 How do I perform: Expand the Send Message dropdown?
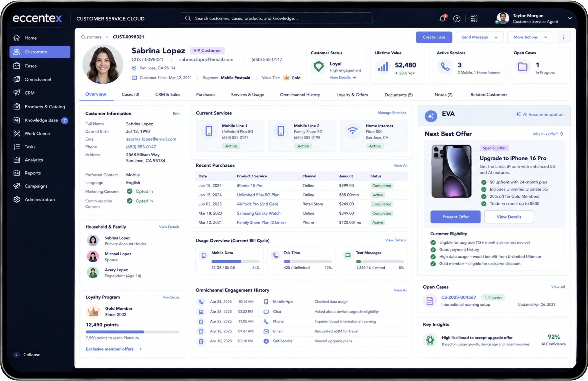click(x=496, y=37)
